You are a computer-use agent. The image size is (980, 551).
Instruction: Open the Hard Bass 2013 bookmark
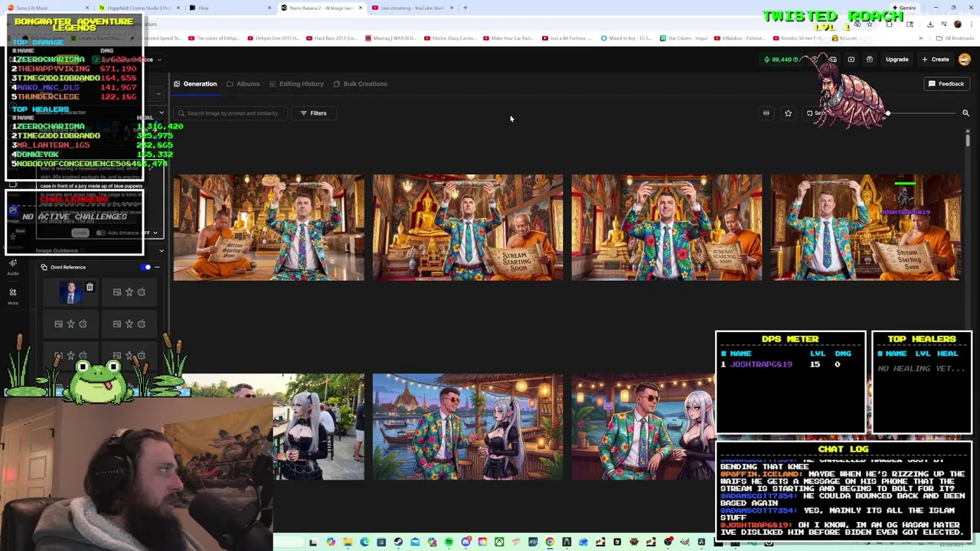click(x=332, y=37)
